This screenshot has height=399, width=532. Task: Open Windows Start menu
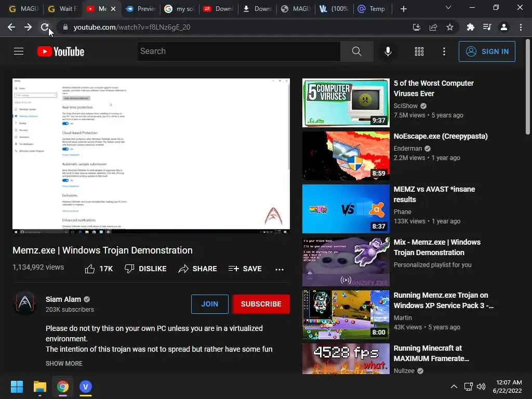(17, 387)
